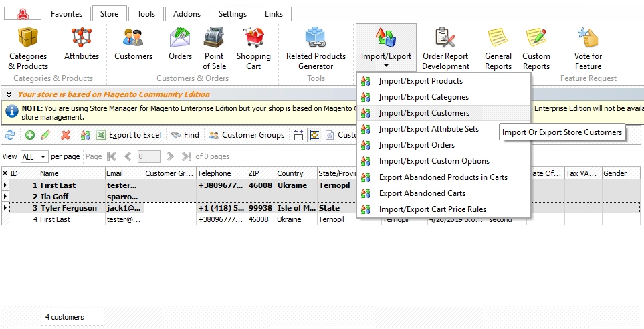Click the column autofit width icon

pyautogui.click(x=298, y=134)
